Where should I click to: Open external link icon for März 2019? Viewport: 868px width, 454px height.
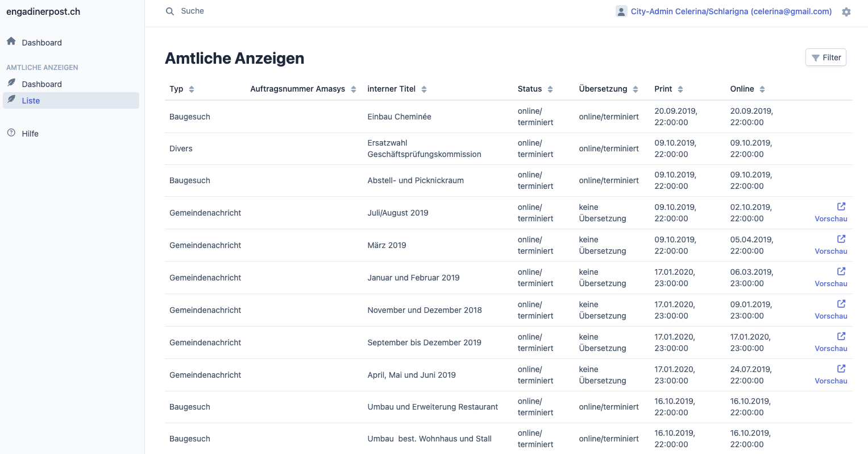[841, 239]
